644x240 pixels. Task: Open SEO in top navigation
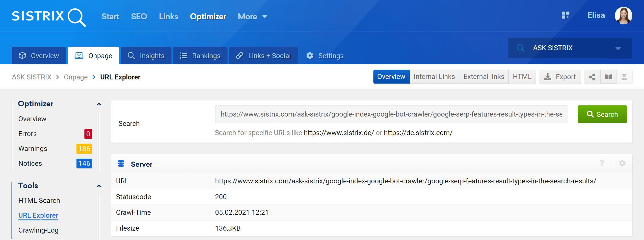coord(139,17)
